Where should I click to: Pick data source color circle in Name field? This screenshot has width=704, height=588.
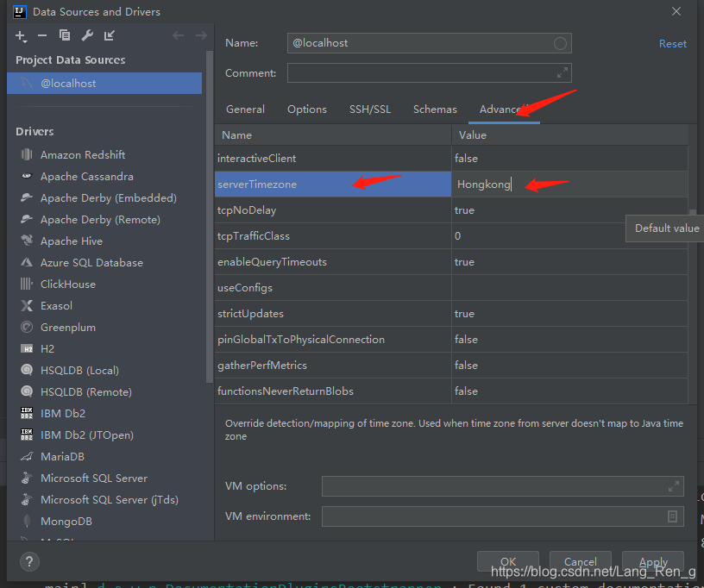click(560, 43)
